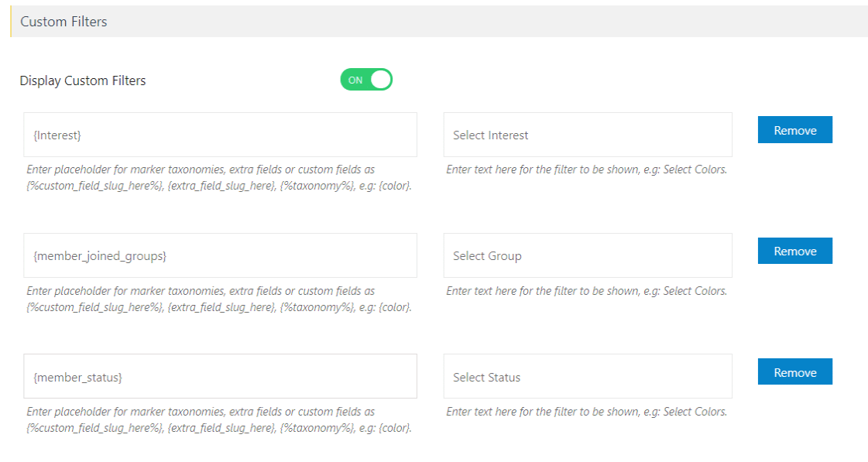Click inside the first filter placeholder input
This screenshot has width=868, height=462.
pyautogui.click(x=219, y=134)
